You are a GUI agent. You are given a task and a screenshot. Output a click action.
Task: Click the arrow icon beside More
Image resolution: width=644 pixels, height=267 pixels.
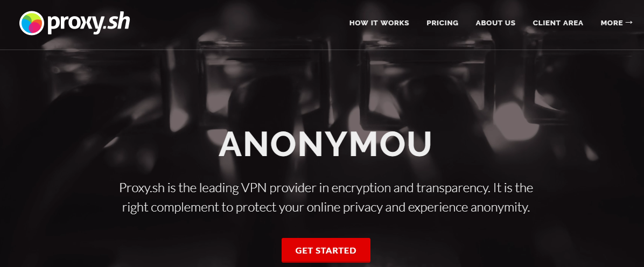(629, 23)
